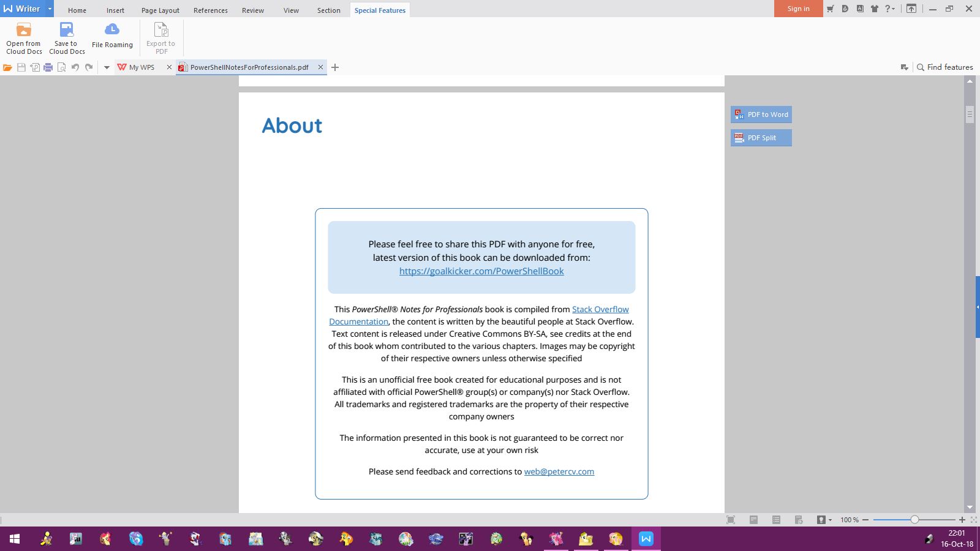980x551 pixels.
Task: Go to the References tab
Action: (x=211, y=10)
